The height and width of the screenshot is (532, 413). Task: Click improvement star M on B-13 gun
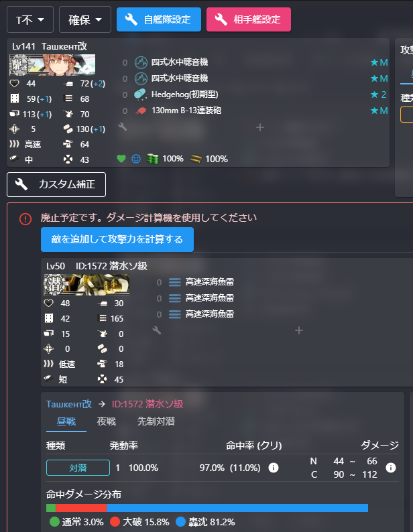click(x=379, y=111)
